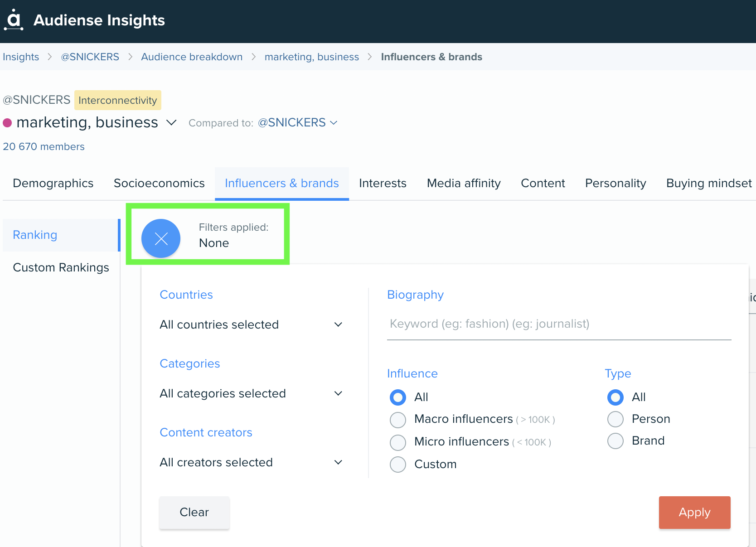Select All influence radio button
Screen dimensions: 756x547
pos(398,397)
